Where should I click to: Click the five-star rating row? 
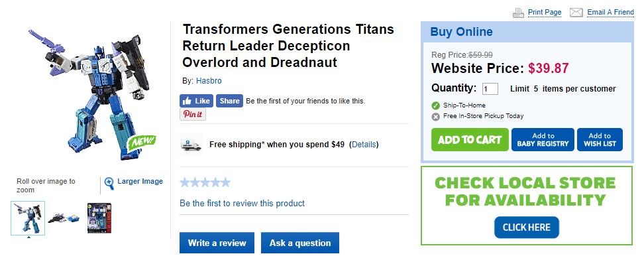tap(205, 182)
